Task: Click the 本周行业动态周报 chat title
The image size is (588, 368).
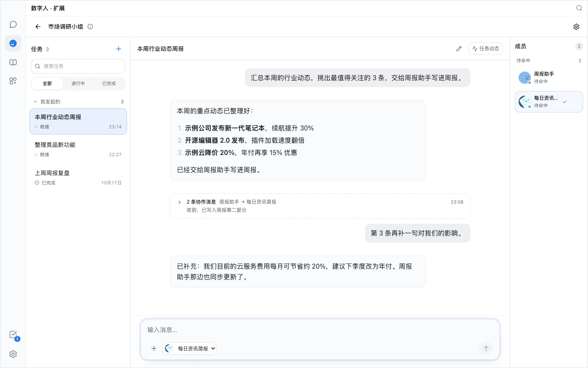Action: [160, 49]
